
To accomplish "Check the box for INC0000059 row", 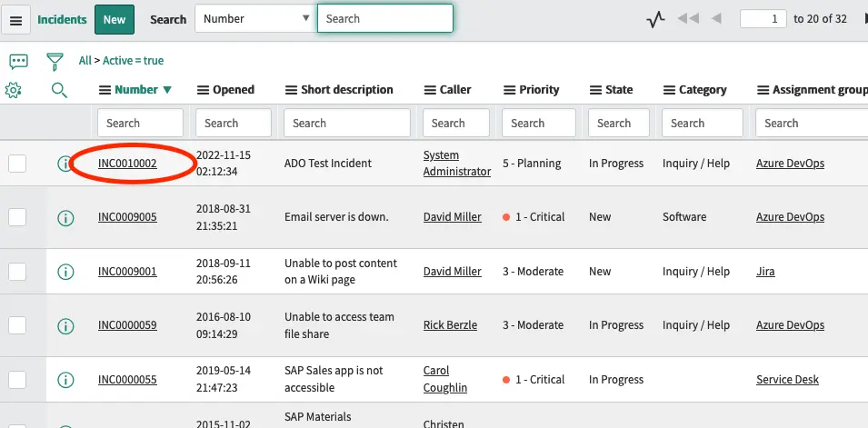I will [17, 325].
